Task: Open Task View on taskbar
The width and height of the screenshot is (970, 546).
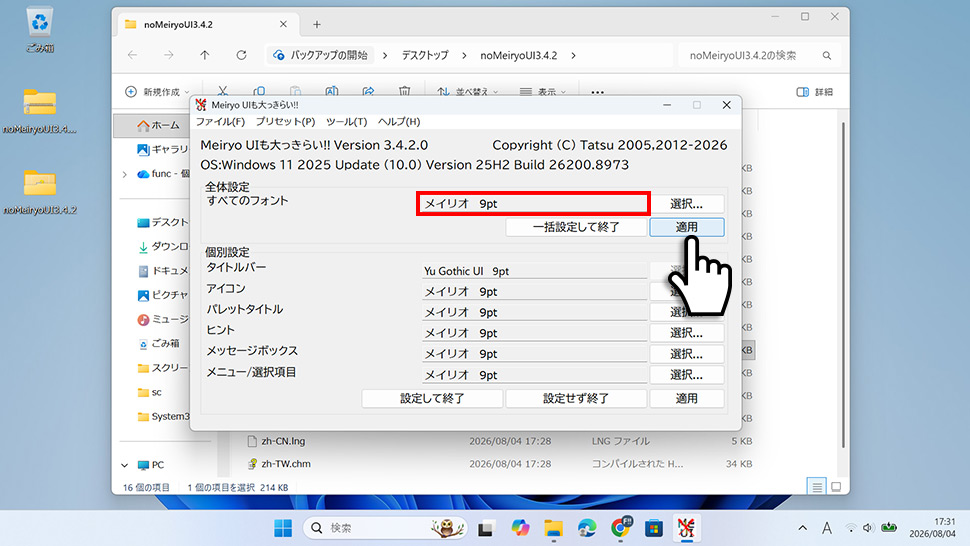Action: point(486,528)
